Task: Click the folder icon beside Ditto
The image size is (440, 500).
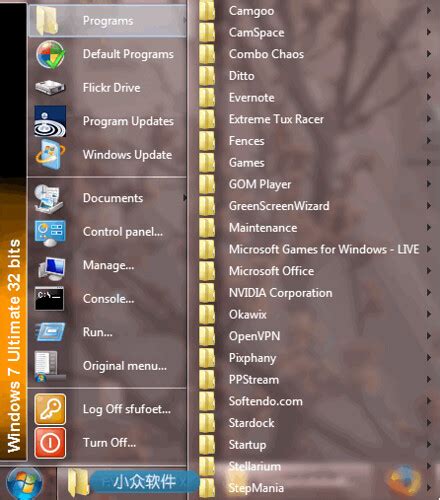Action: 207,76
